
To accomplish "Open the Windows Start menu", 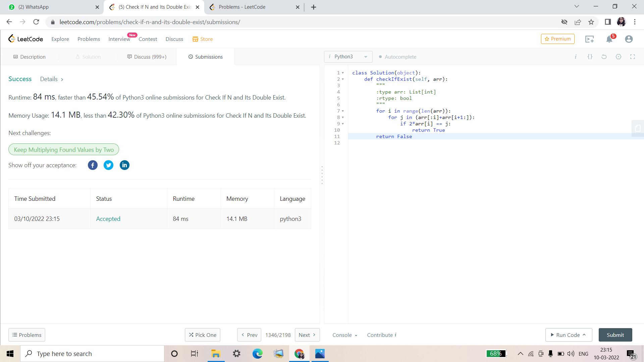I will click(x=10, y=354).
